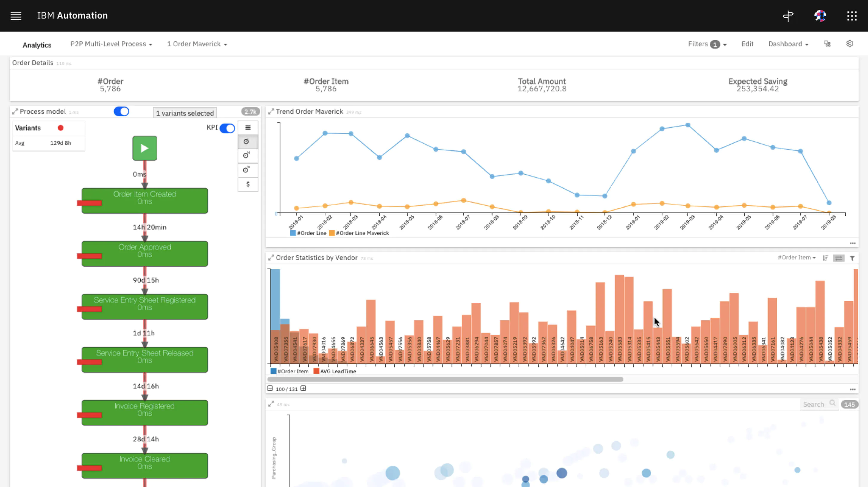The height and width of the screenshot is (487, 868).
Task: Click the vendor chart horizontal scrollbar
Action: [445, 379]
